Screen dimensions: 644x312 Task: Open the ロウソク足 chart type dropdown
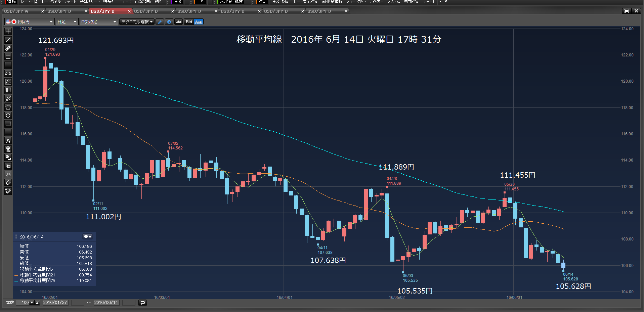tap(99, 22)
